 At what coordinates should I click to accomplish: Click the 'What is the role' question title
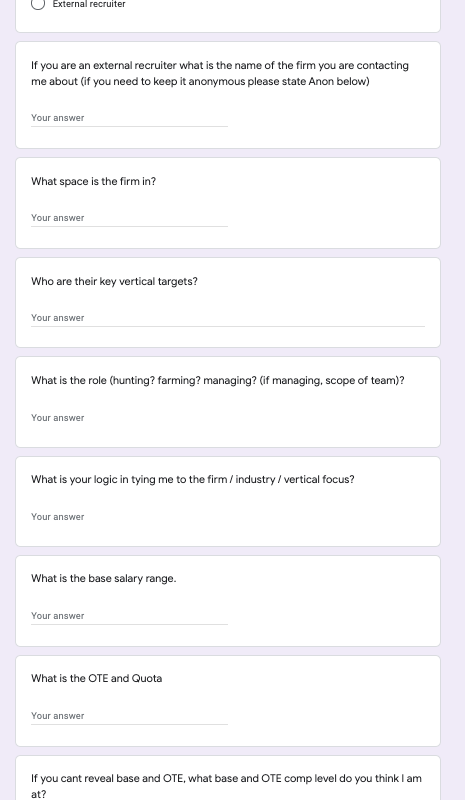pos(217,381)
